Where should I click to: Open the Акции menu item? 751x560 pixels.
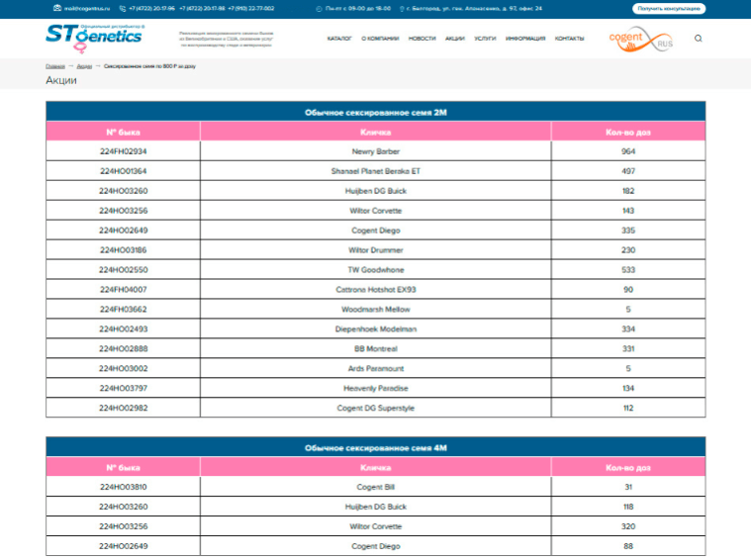454,39
